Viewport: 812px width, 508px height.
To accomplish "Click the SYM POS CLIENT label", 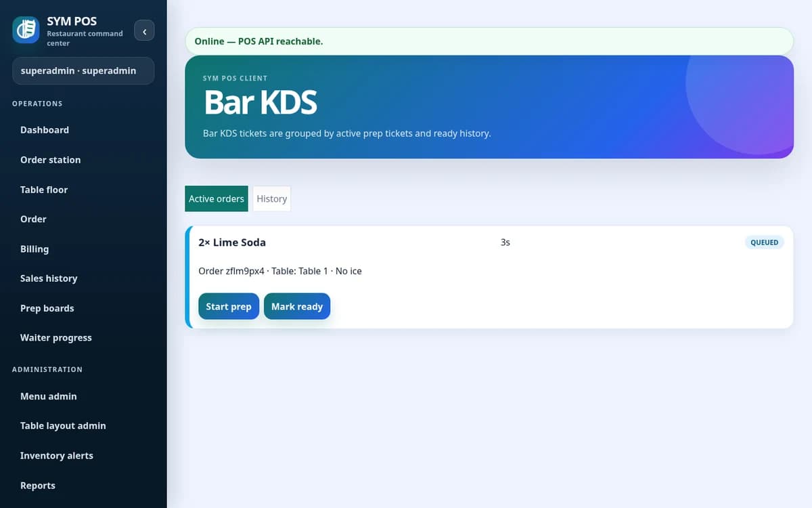I will [x=235, y=78].
